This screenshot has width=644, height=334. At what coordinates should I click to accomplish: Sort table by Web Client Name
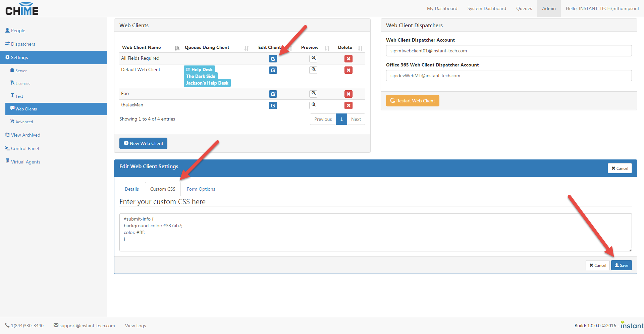(141, 48)
